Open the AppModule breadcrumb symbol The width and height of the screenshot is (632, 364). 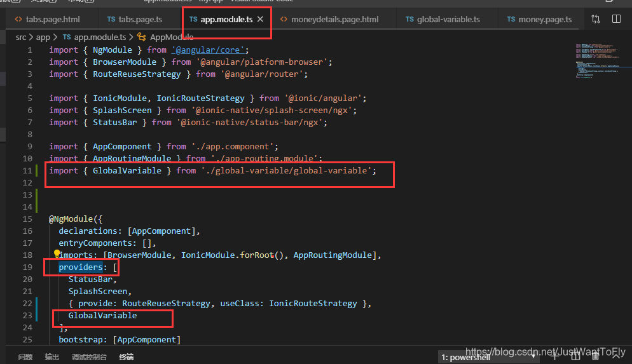tap(165, 37)
